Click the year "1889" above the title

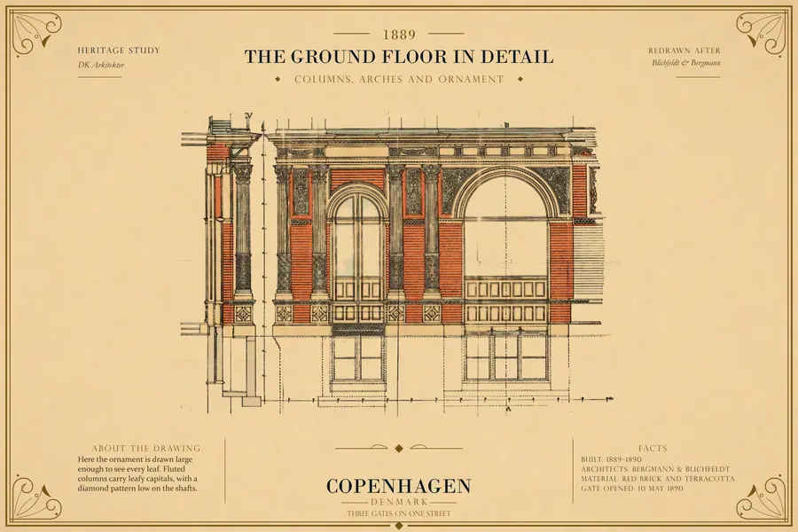click(399, 35)
